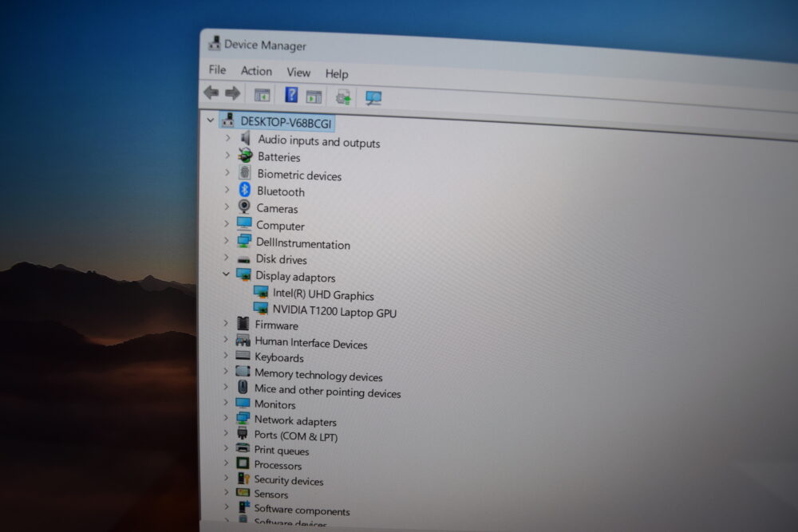Select the Batteries label

click(x=279, y=157)
